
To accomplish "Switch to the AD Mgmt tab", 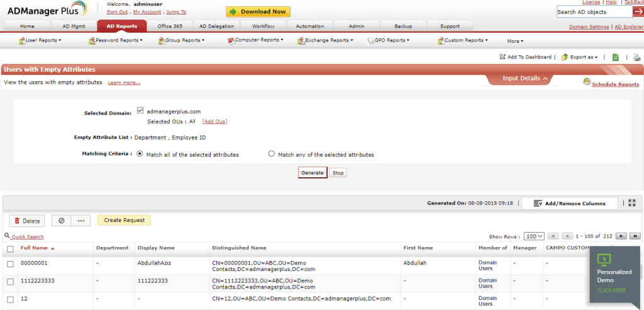I will pos(74,26).
